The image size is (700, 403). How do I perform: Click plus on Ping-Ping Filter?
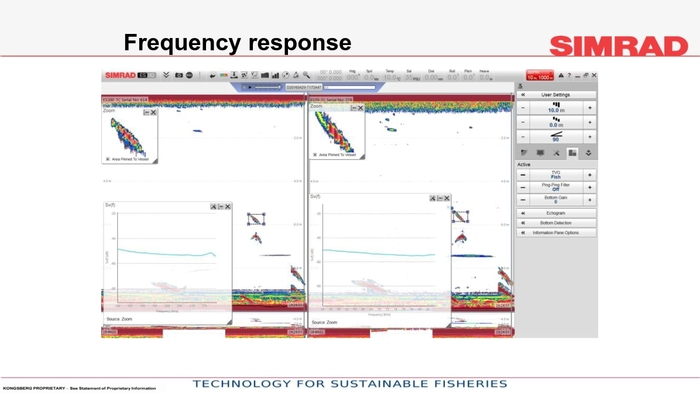tap(590, 187)
